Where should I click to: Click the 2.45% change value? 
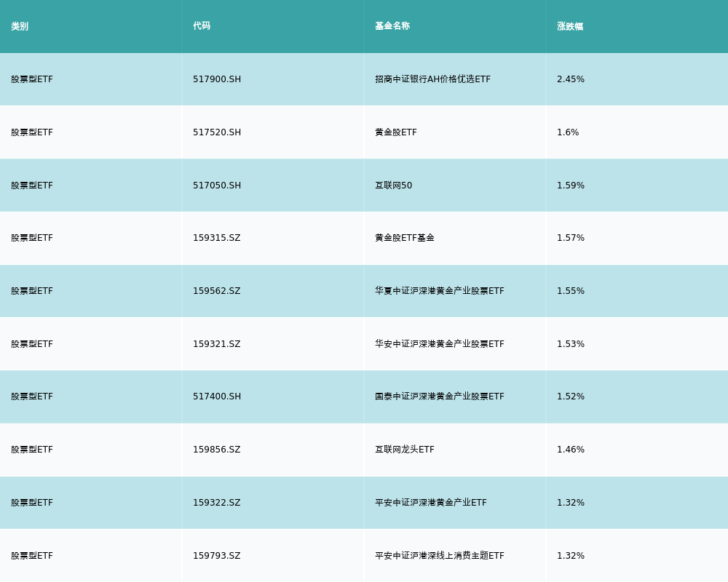(x=571, y=79)
